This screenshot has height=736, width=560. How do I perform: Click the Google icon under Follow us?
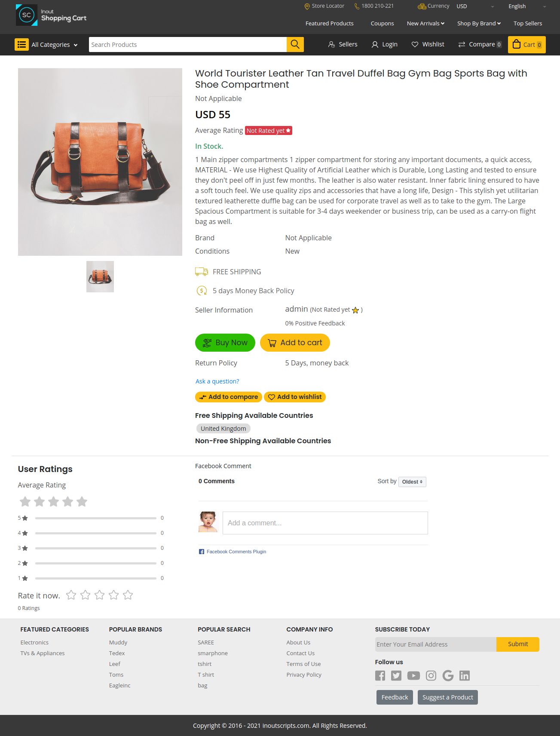click(448, 675)
